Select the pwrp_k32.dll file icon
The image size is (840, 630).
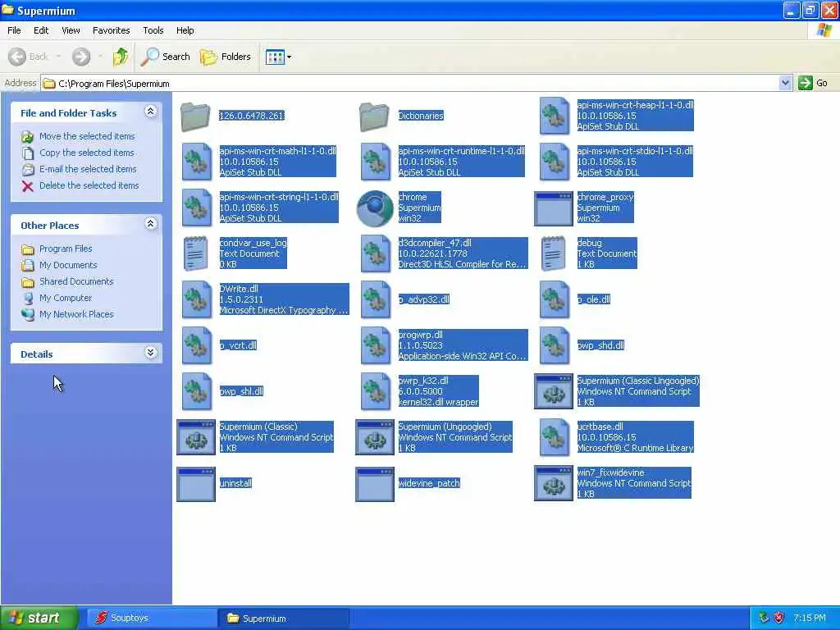376,391
